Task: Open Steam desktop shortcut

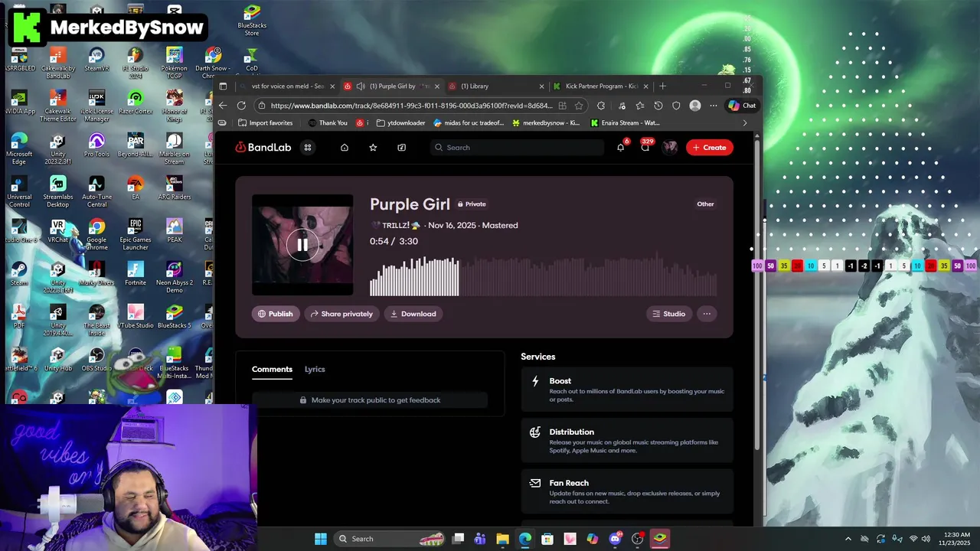Action: (x=19, y=273)
